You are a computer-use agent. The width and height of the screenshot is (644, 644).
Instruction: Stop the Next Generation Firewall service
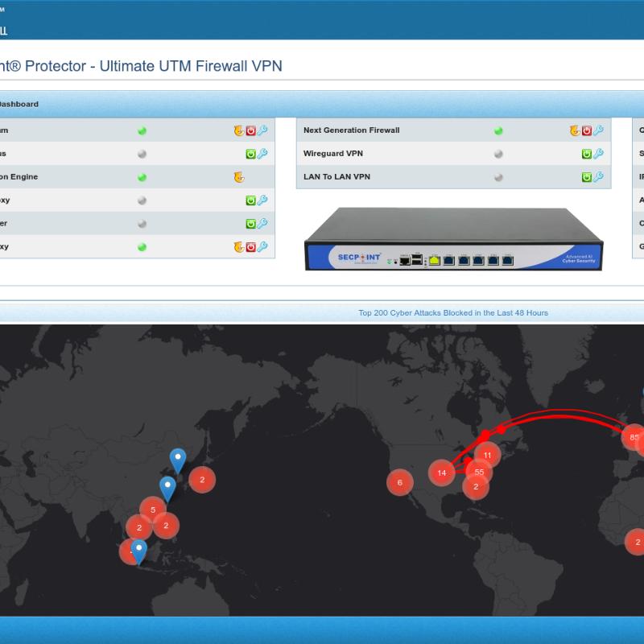click(x=587, y=130)
